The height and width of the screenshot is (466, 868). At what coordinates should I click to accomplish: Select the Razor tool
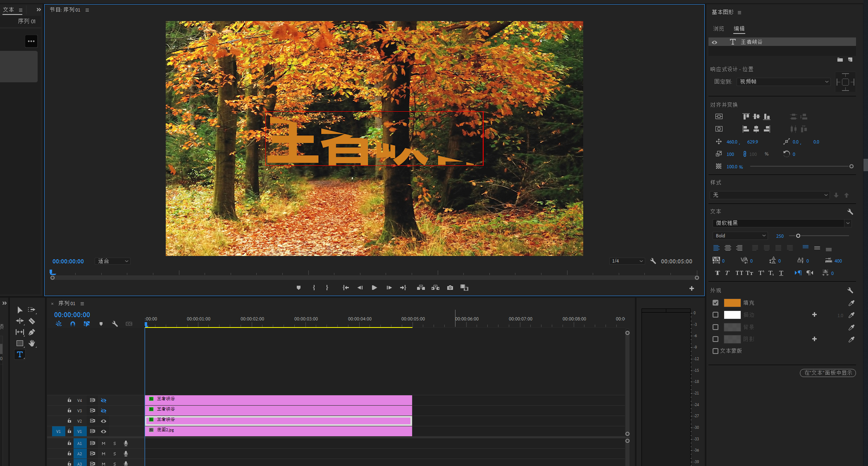(x=32, y=321)
